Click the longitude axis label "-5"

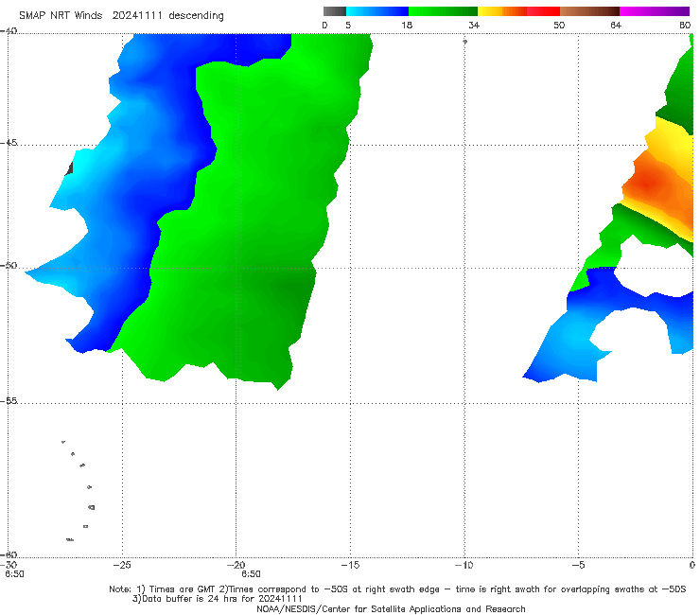pos(578,565)
